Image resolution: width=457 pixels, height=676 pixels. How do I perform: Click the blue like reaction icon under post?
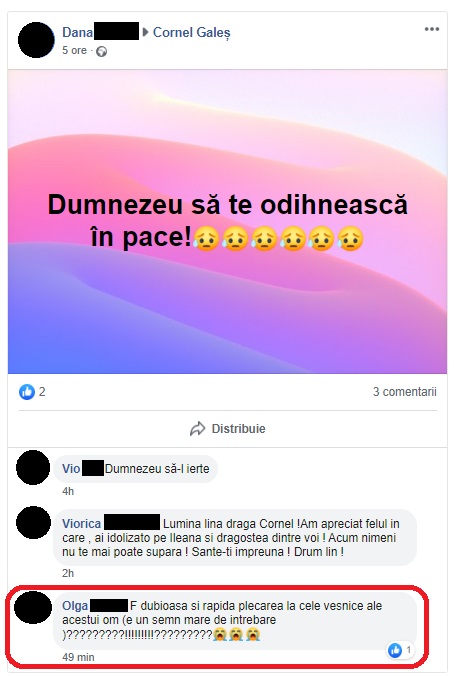tap(27, 392)
